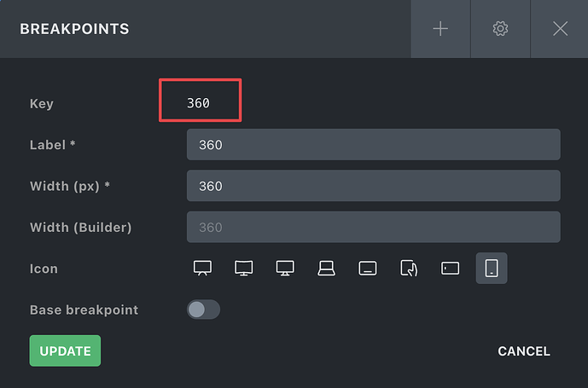
Task: Close the Breakpoints panel
Action: (560, 29)
